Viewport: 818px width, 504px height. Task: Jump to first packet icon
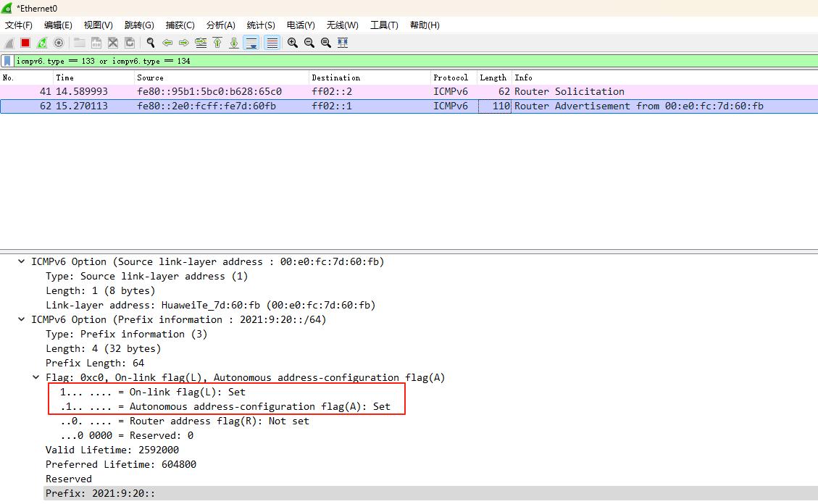(x=217, y=43)
